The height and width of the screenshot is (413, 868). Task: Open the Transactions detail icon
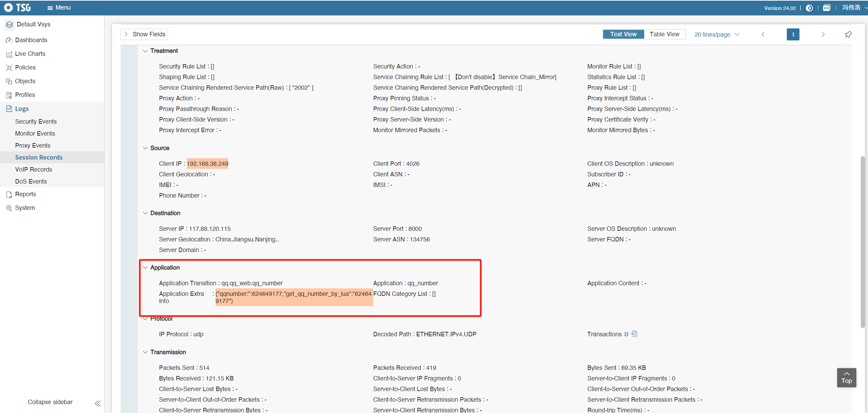[634, 334]
